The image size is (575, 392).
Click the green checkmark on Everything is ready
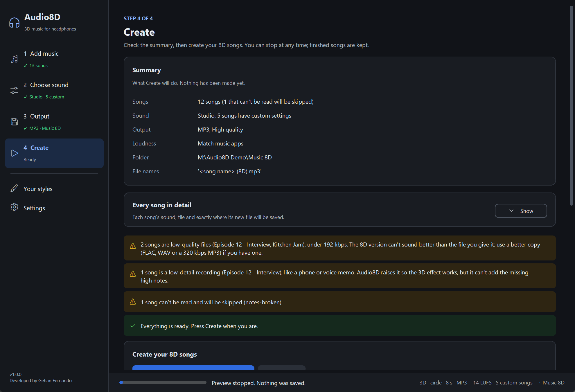point(133,326)
